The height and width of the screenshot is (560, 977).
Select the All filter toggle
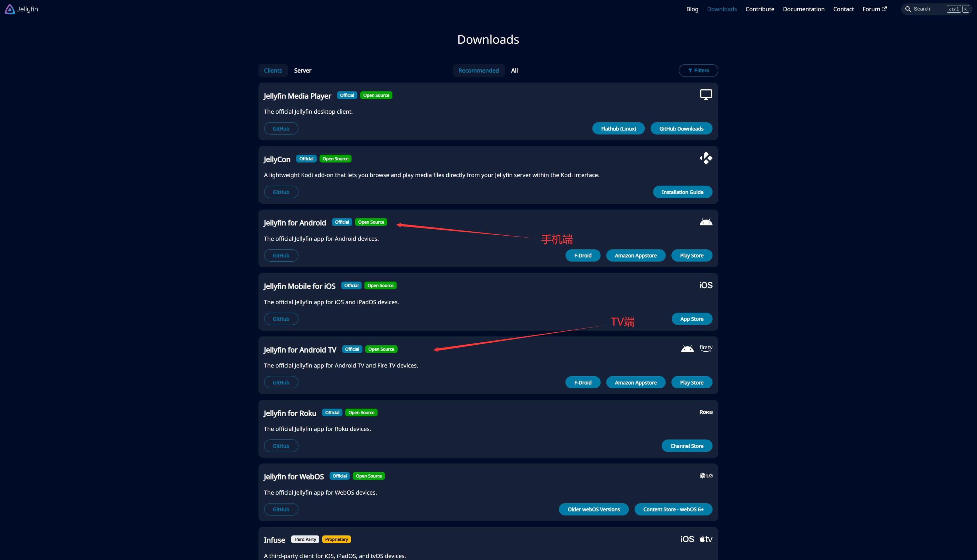pyautogui.click(x=514, y=70)
